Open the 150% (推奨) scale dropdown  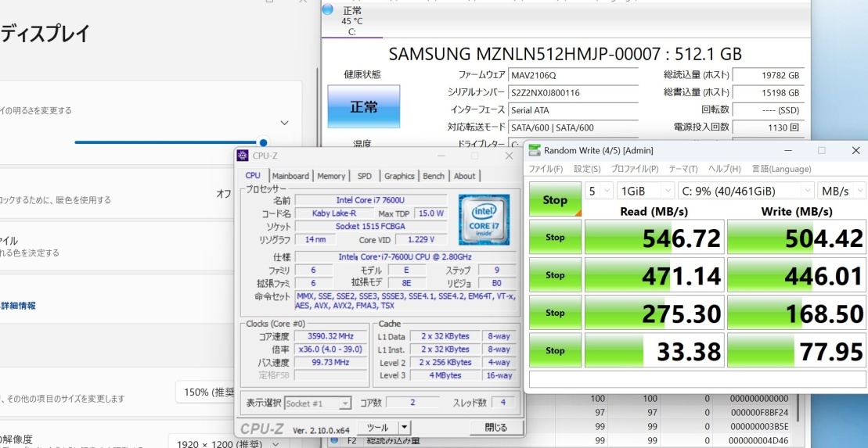click(x=205, y=392)
